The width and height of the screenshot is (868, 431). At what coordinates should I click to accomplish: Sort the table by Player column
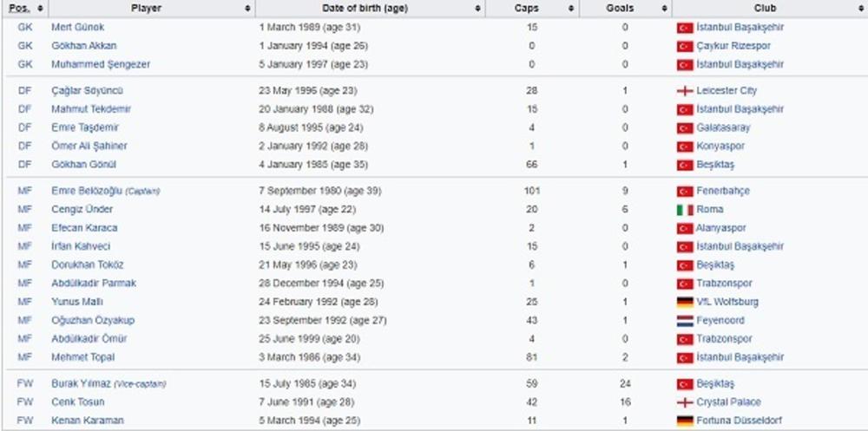pos(247,9)
